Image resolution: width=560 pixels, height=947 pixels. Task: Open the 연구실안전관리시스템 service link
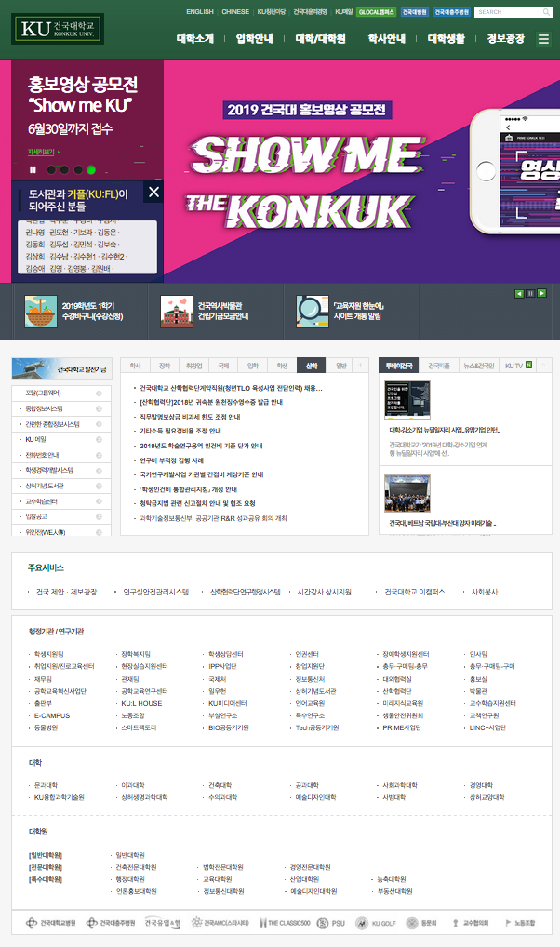pos(156,592)
